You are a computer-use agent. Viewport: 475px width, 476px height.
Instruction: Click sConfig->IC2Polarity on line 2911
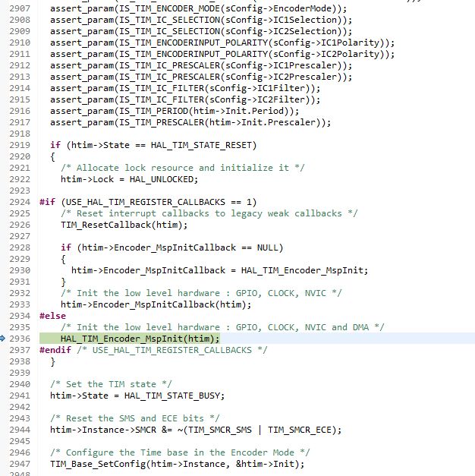(326, 54)
